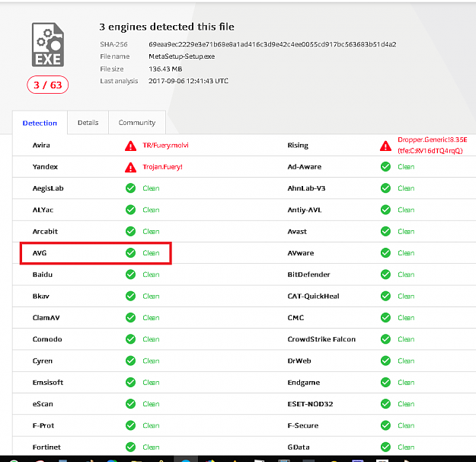Click the last analysis timestamp 2017-09-06 12:41:43 UTC

tap(188, 81)
